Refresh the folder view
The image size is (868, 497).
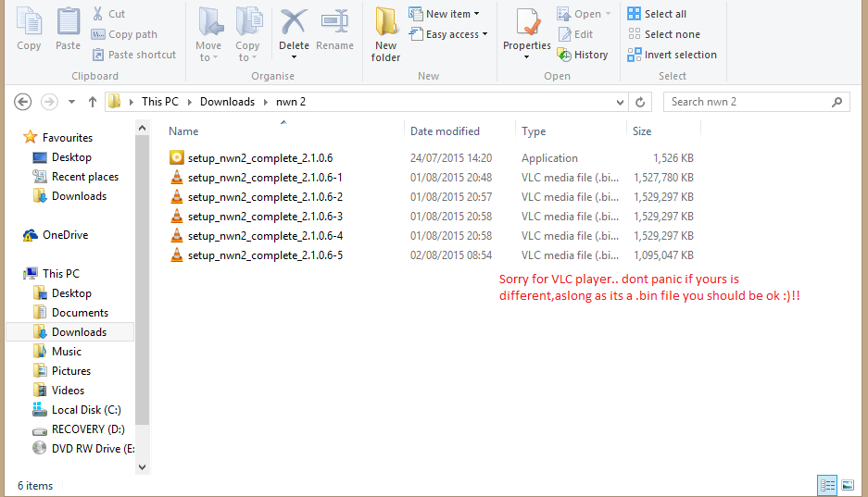click(640, 102)
